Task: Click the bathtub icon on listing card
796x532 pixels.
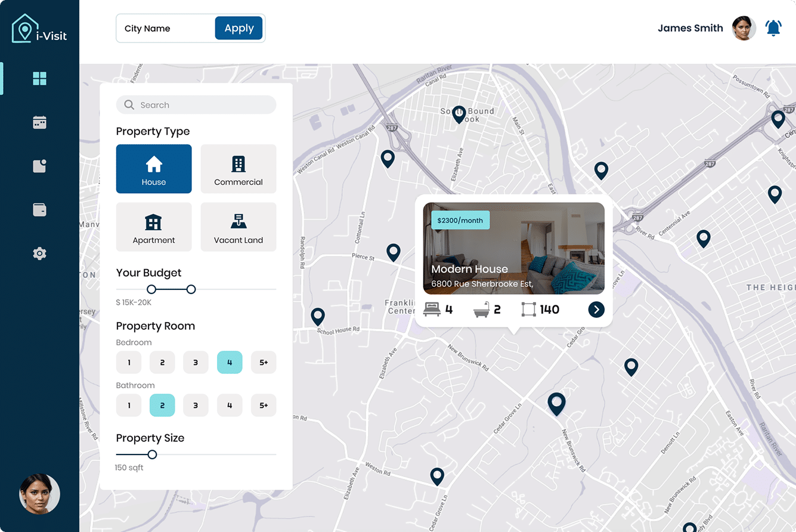Action: pos(481,310)
